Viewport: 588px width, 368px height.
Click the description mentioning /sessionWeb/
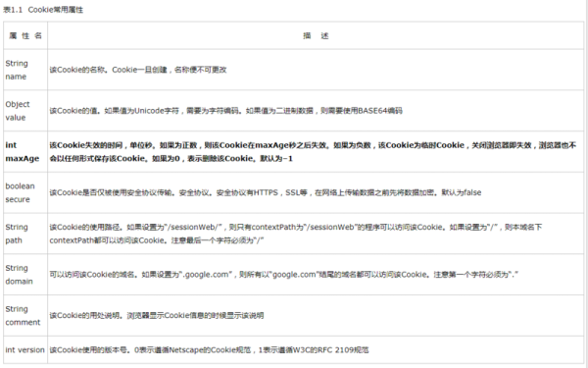(296, 234)
